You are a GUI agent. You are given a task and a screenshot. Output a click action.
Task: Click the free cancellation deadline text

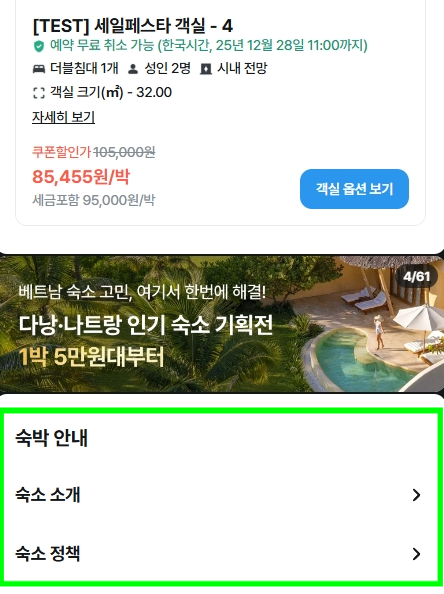pos(209,45)
